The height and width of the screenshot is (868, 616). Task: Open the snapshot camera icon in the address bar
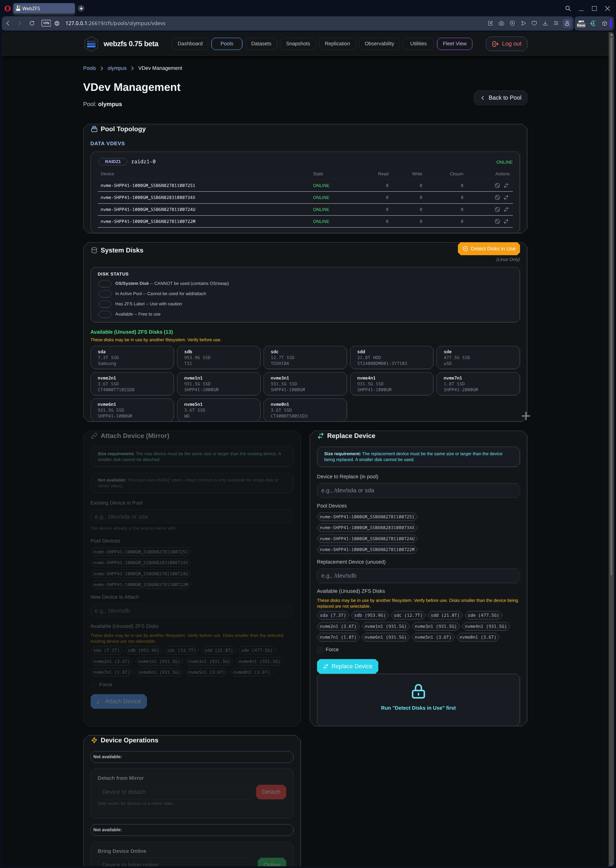tap(501, 23)
